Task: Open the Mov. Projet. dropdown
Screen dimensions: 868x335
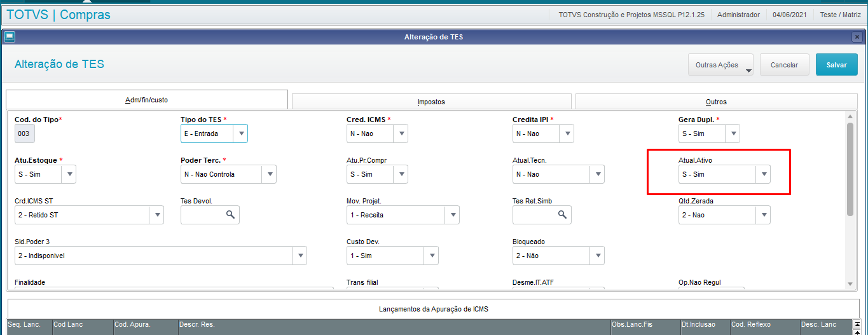Action: pos(452,215)
